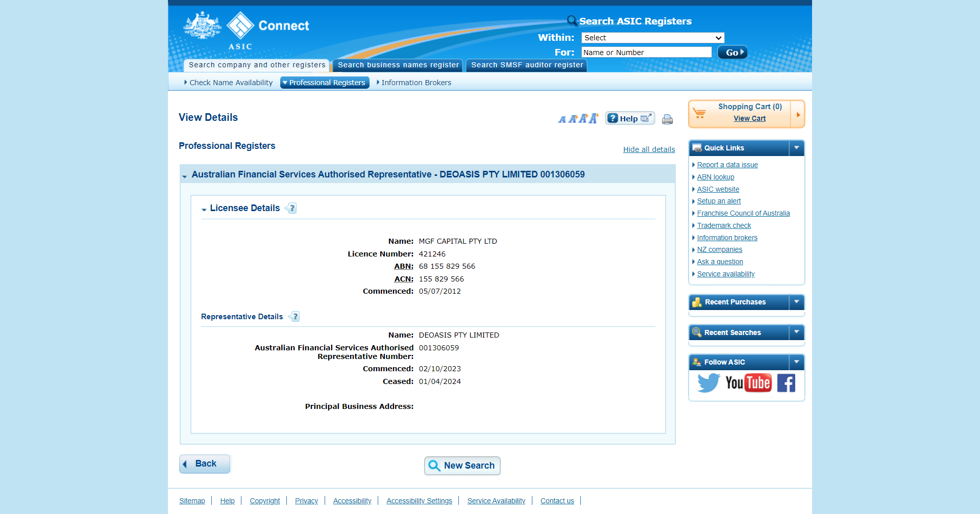980x514 pixels.
Task: Expand the Shopping Cart side arrow
Action: 798,114
